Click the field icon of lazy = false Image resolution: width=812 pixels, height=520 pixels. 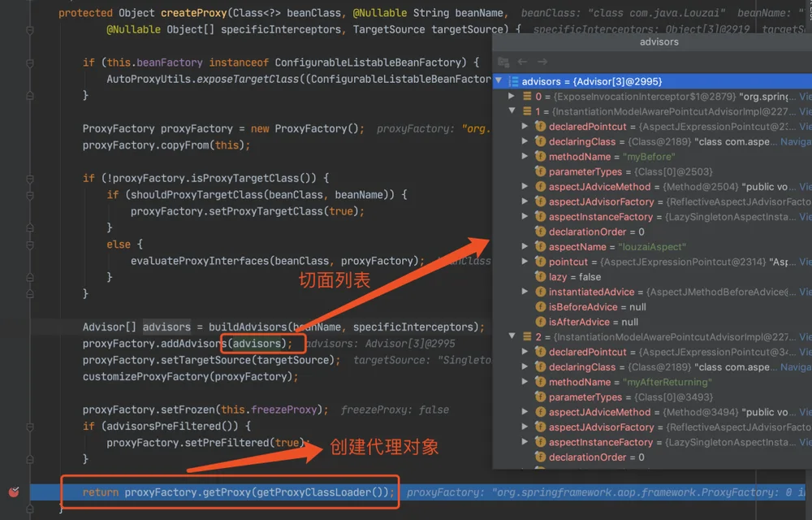[540, 276]
